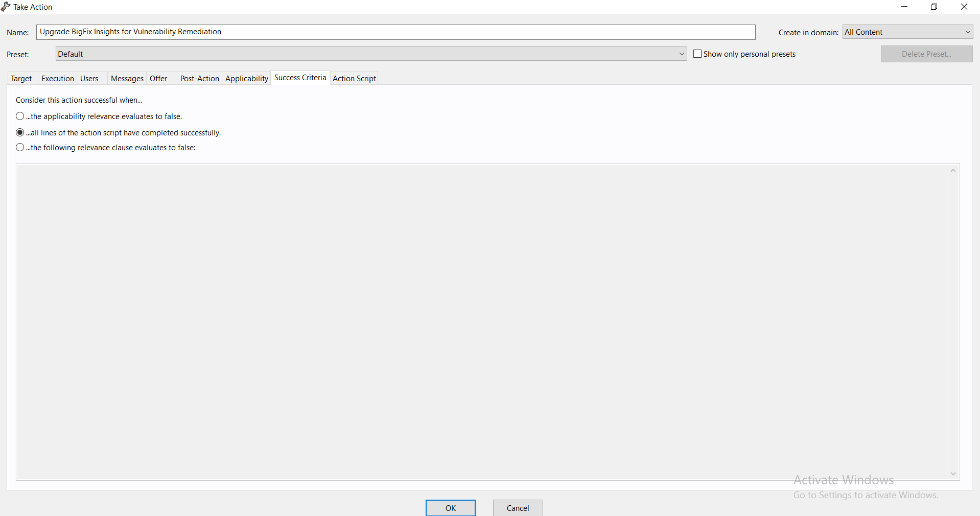The width and height of the screenshot is (980, 516).
Task: Open the Action Script tab
Action: 355,79
